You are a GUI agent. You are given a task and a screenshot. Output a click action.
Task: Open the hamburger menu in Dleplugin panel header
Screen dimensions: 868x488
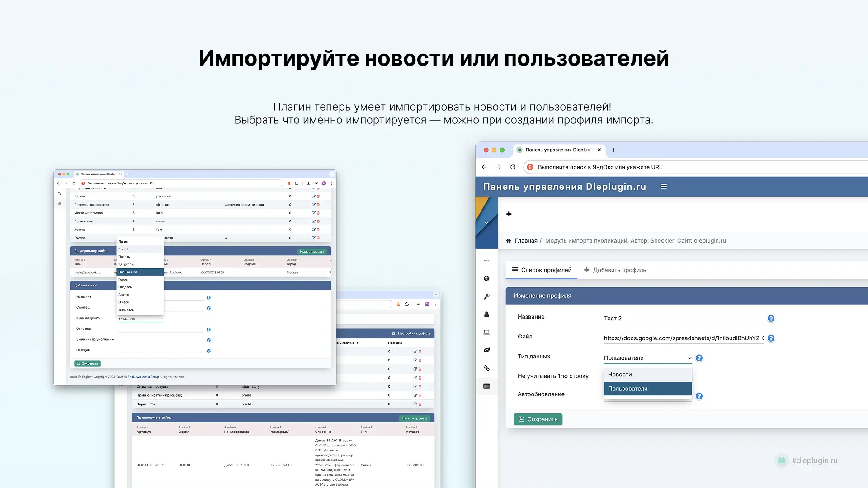pos(664,187)
